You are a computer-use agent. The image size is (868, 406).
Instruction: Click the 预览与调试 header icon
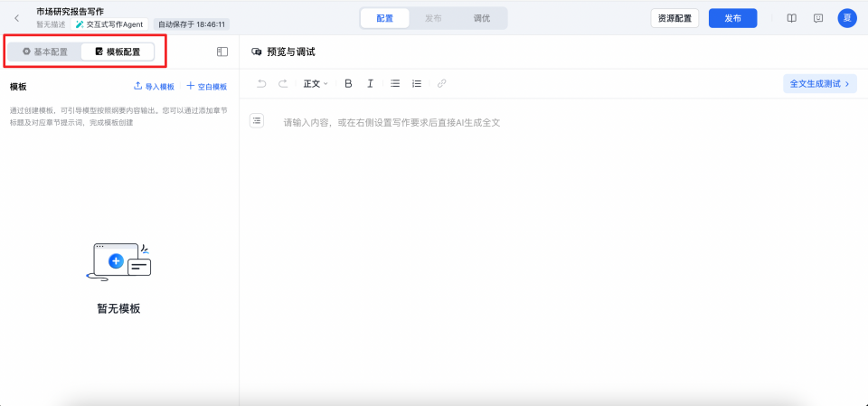pos(256,52)
